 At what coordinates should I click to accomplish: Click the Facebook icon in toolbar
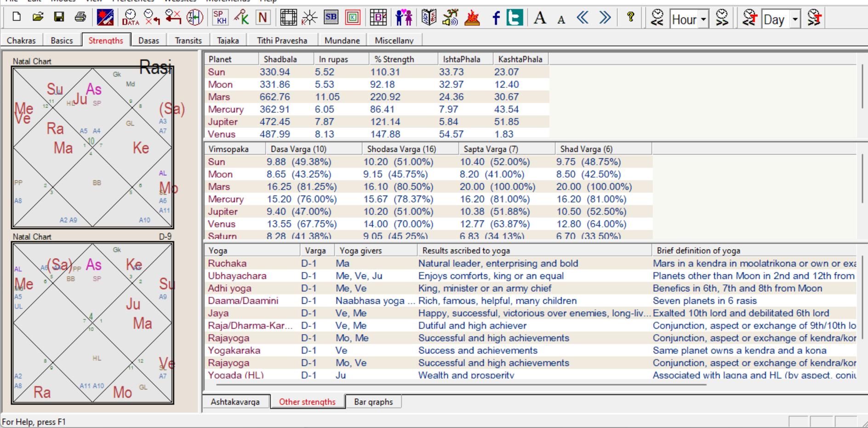[x=496, y=18]
